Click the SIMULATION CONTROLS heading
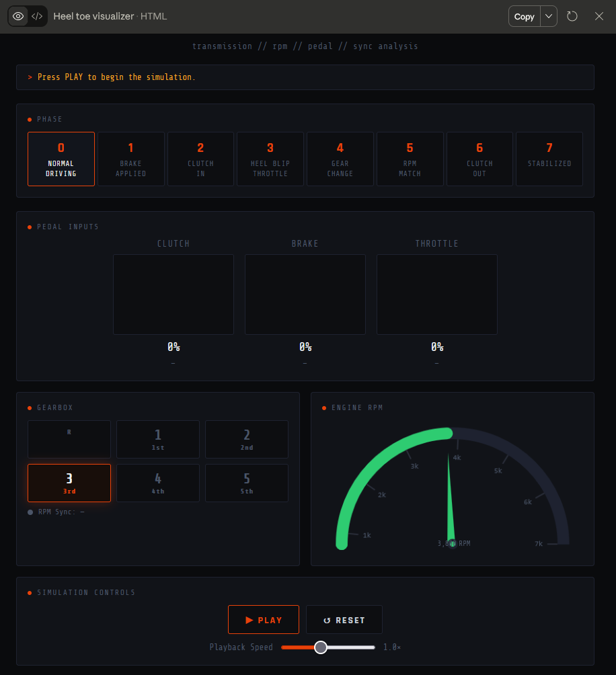Screen dimensions: 616x675 coord(86,593)
